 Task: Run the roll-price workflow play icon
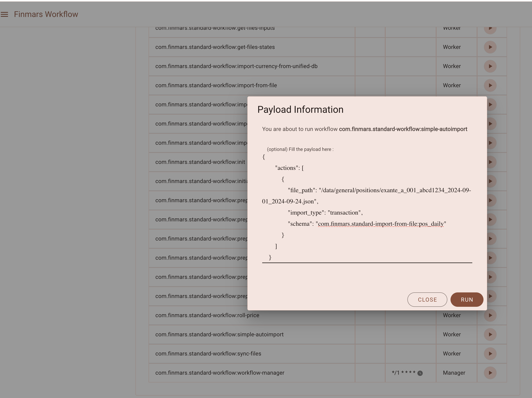[x=490, y=315]
